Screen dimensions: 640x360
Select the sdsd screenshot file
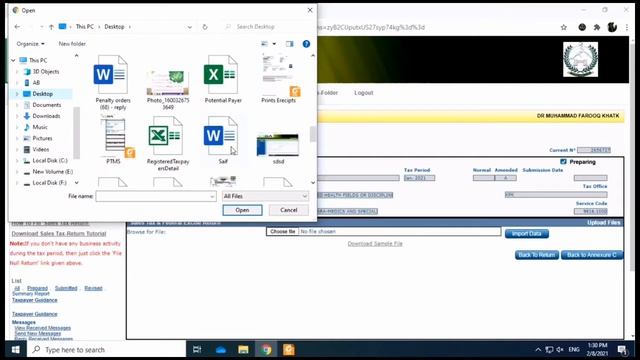pyautogui.click(x=278, y=148)
